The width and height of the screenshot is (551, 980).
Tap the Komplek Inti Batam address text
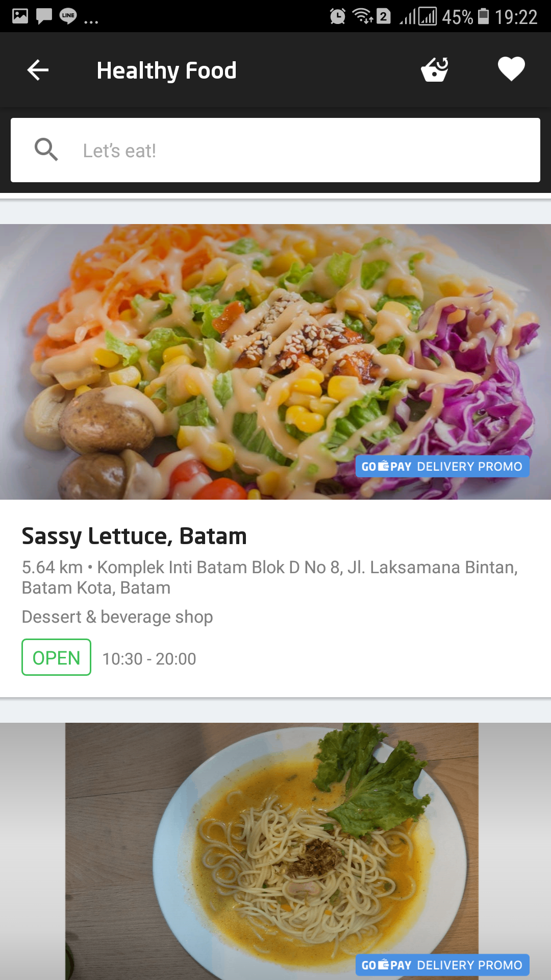pyautogui.click(x=269, y=577)
